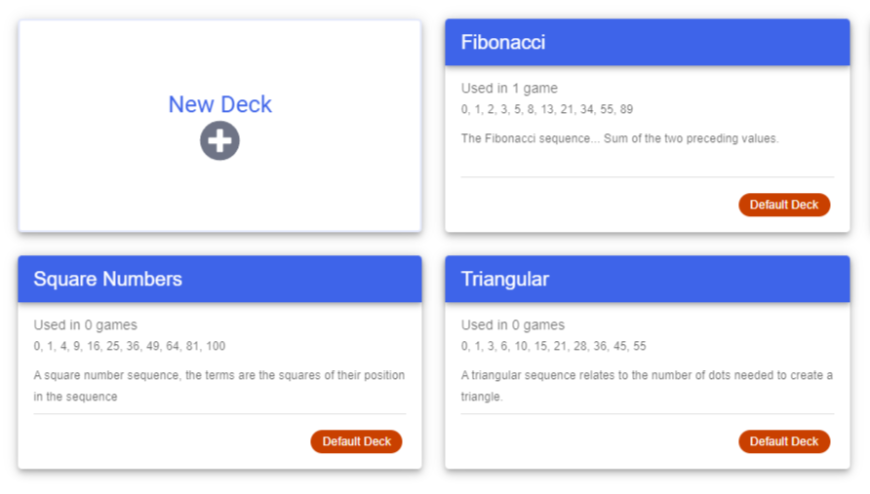This screenshot has height=494, width=870.
Task: Click "Used in 0 games" on Triangular
Action: point(512,325)
